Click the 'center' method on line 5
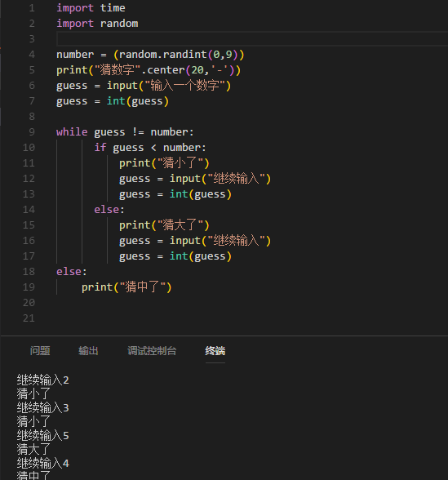 coord(166,70)
